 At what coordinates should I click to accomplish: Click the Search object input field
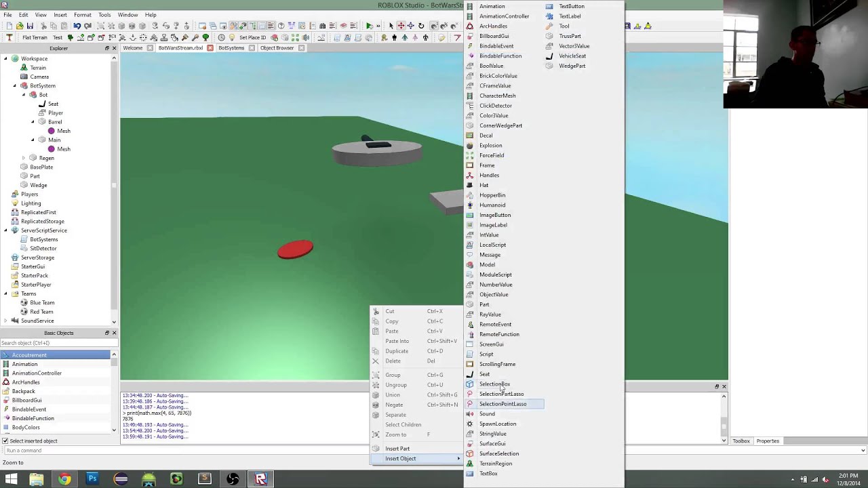59,343
